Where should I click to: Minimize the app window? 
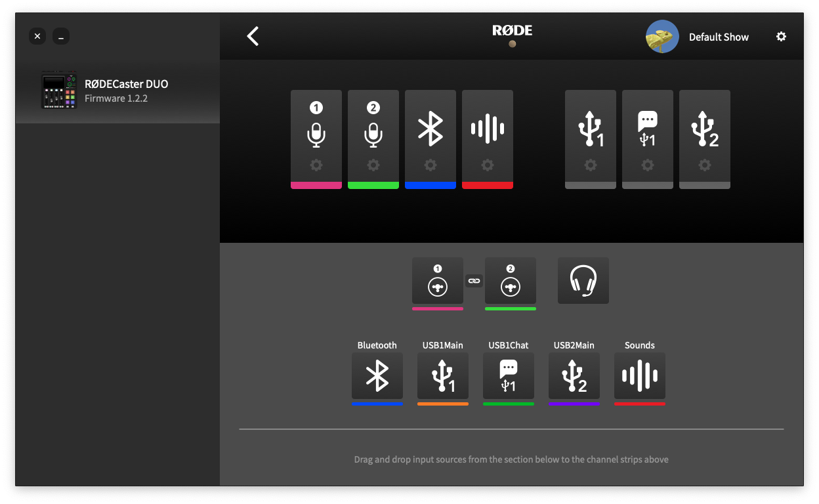61,37
